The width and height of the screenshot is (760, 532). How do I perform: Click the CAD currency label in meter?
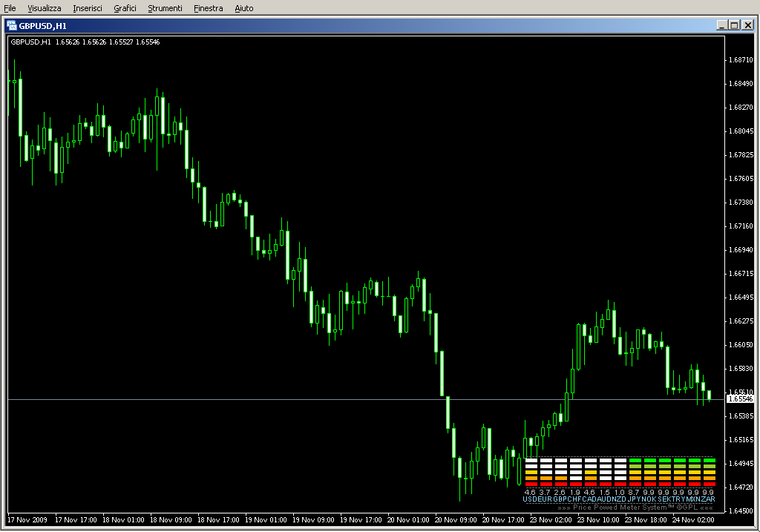(x=590, y=499)
